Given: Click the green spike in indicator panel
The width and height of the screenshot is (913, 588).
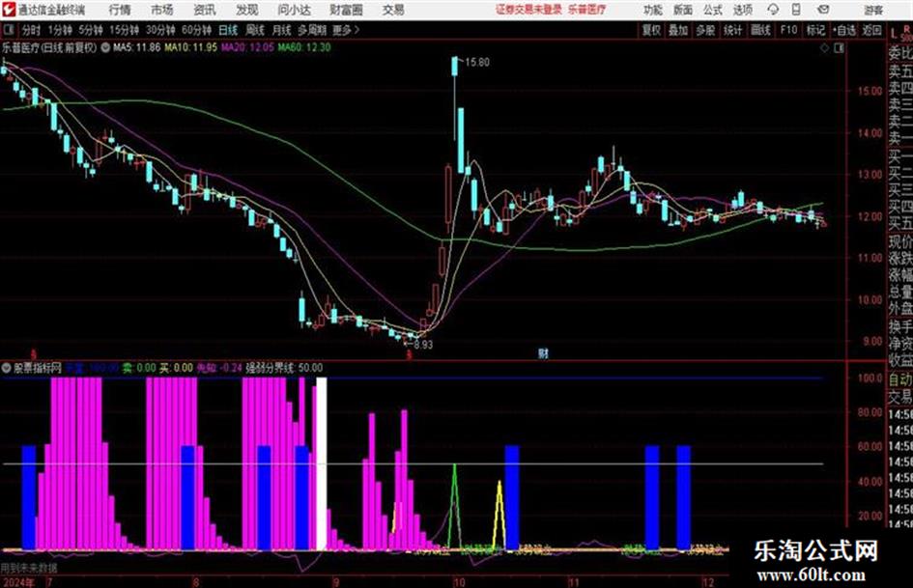Looking at the screenshot, I should click(455, 505).
